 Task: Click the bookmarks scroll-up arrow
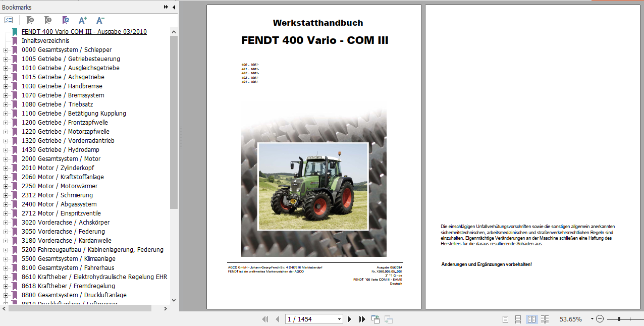pos(174,31)
